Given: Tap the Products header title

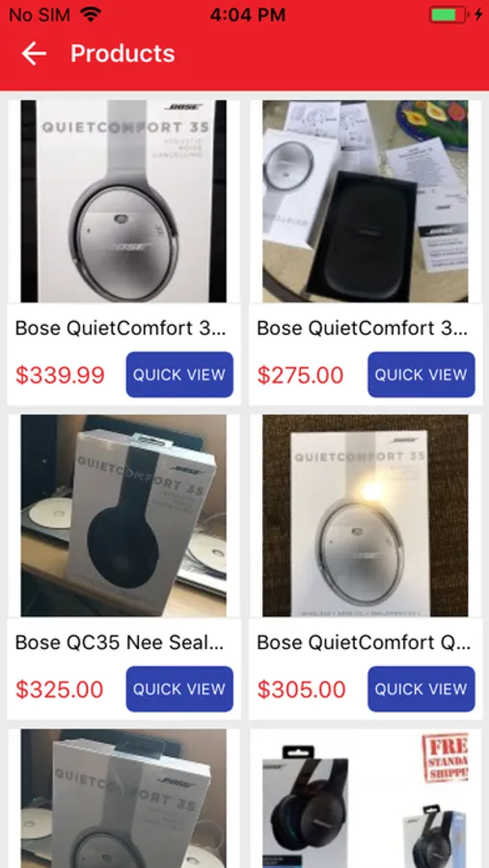Looking at the screenshot, I should tap(122, 54).
